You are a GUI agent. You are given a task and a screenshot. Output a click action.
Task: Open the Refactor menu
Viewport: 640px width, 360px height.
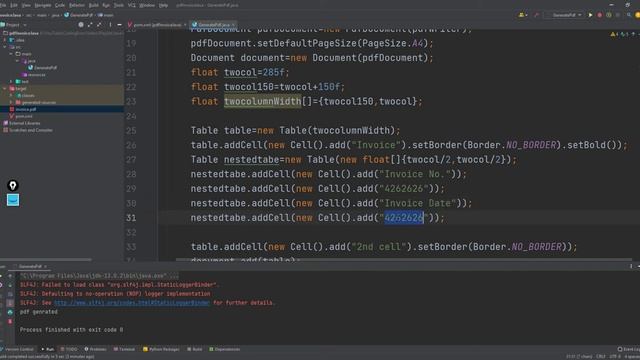(x=77, y=5)
